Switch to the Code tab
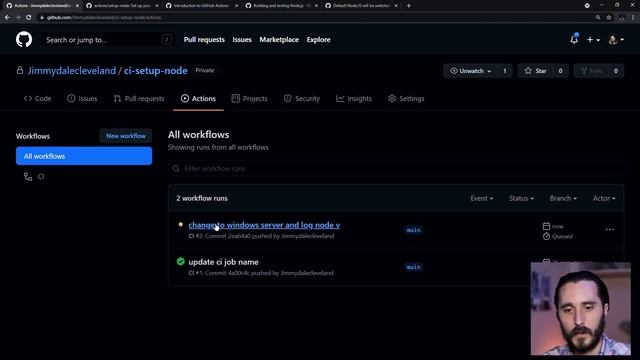This screenshot has width=640, height=360. click(38, 98)
